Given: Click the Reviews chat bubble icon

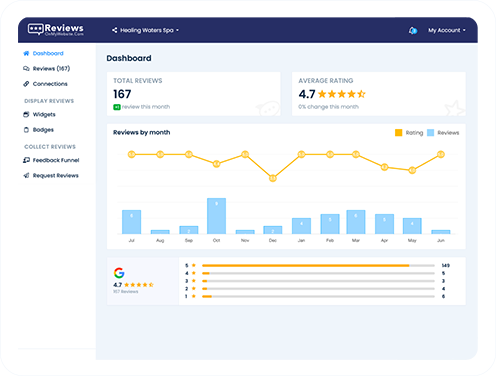Looking at the screenshot, I should click(x=26, y=69).
